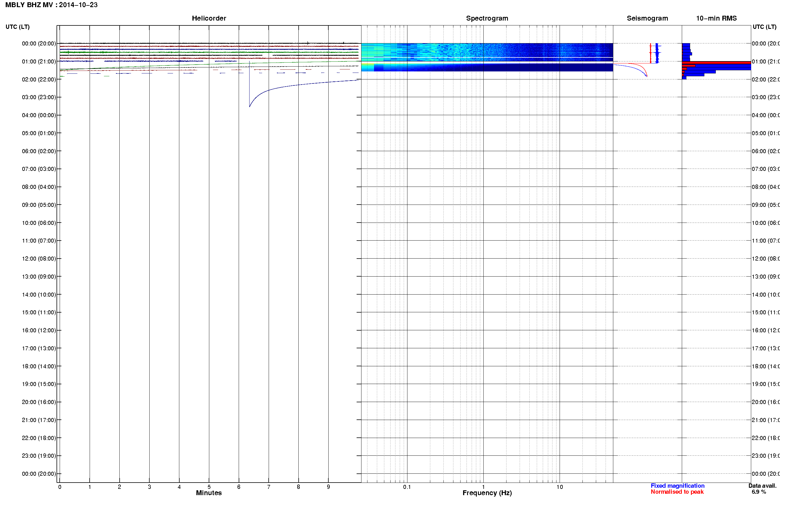812x508 pixels.
Task: Click the left time label '04:00 (00:00)'
Action: pos(39,115)
